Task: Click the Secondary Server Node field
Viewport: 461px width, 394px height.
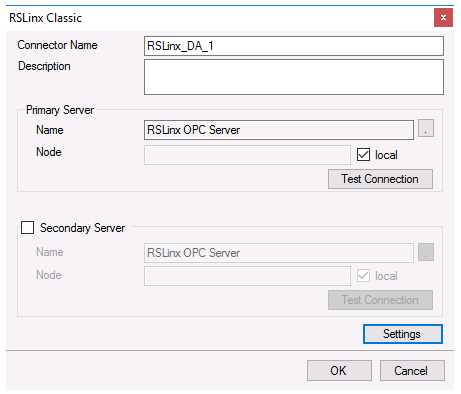Action: coord(247,276)
